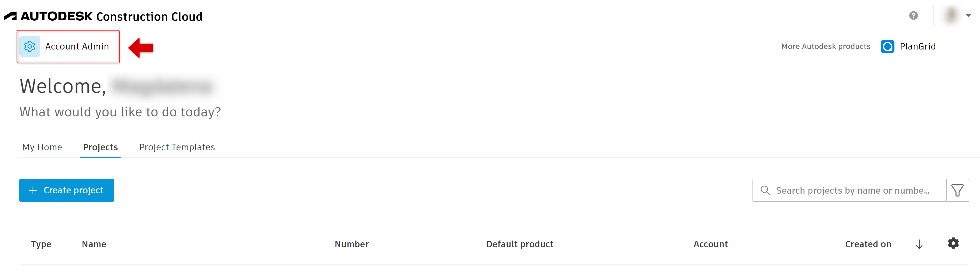Focus the search projects input field
The height and width of the screenshot is (272, 980).
coord(852,190)
